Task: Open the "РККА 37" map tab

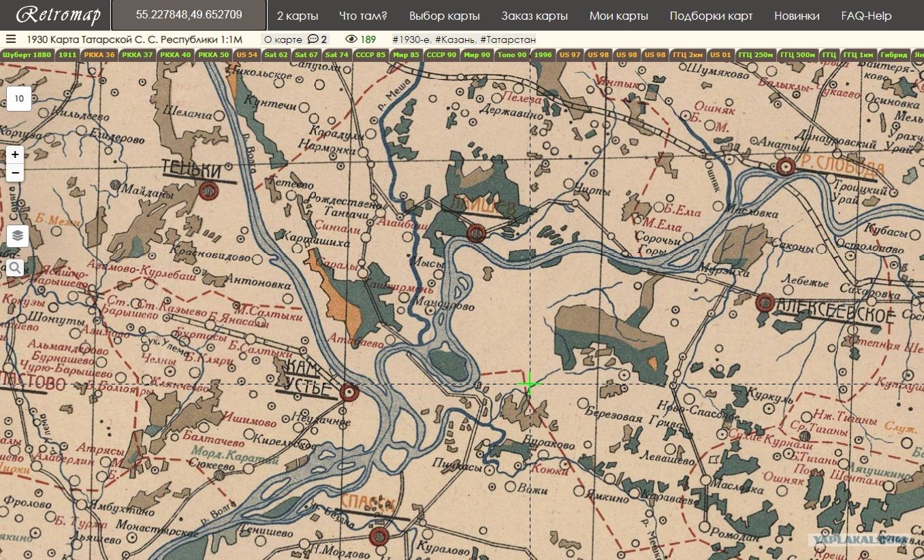Action: tap(138, 54)
